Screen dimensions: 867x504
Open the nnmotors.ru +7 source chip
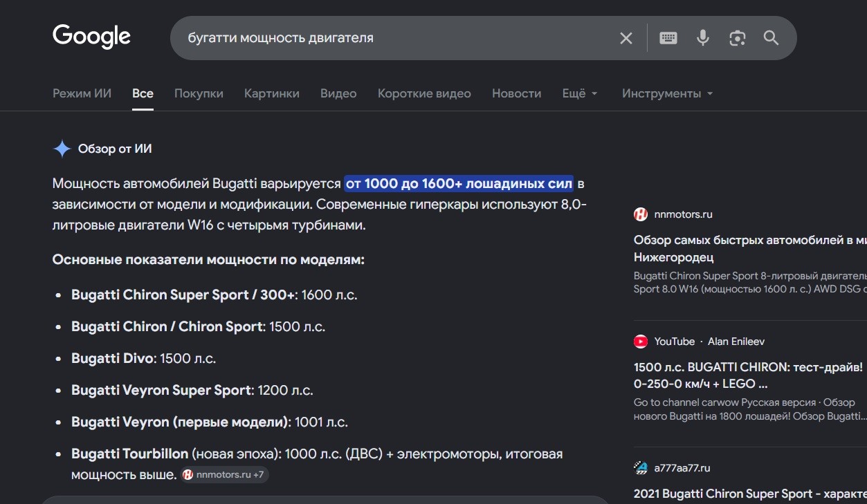(x=224, y=475)
